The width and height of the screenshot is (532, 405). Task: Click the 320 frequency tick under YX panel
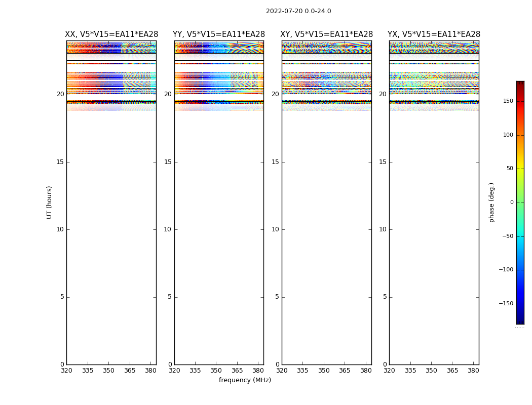pos(389,371)
